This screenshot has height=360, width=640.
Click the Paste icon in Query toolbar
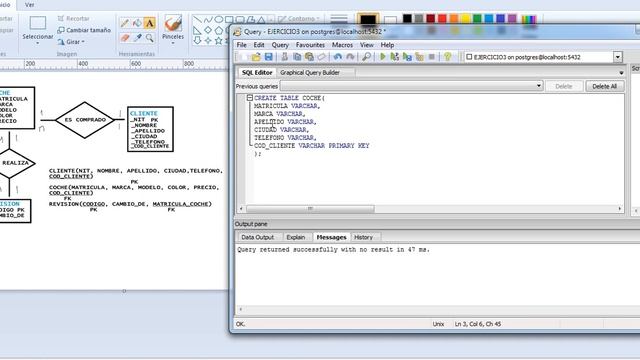coord(309,57)
